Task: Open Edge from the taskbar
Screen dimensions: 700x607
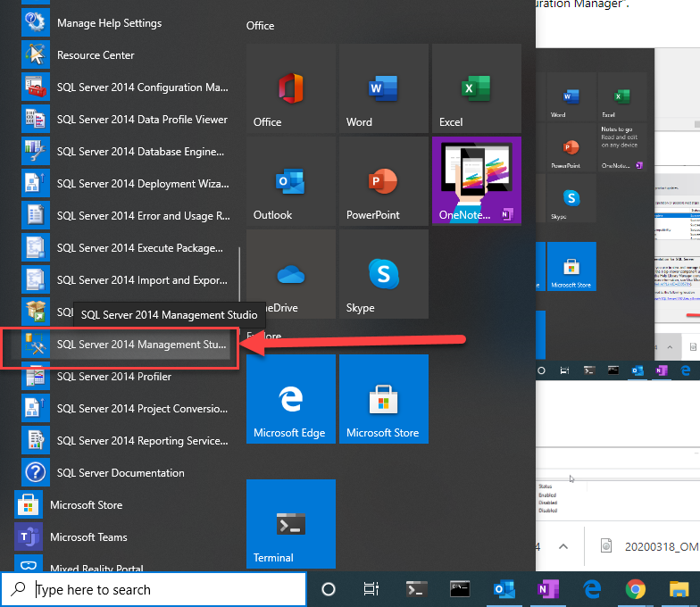Action: (591, 589)
